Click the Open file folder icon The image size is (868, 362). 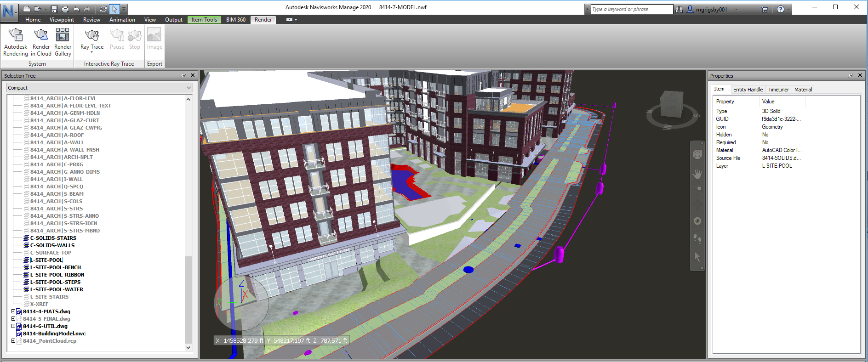click(37, 9)
